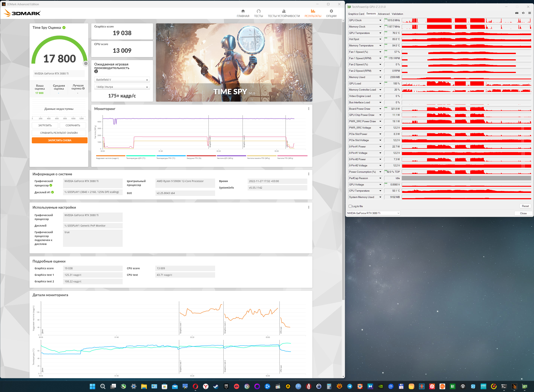Click the ЗАПУСТИТЬ СНОВА button
Image resolution: width=534 pixels, height=392 pixels.
tap(59, 140)
